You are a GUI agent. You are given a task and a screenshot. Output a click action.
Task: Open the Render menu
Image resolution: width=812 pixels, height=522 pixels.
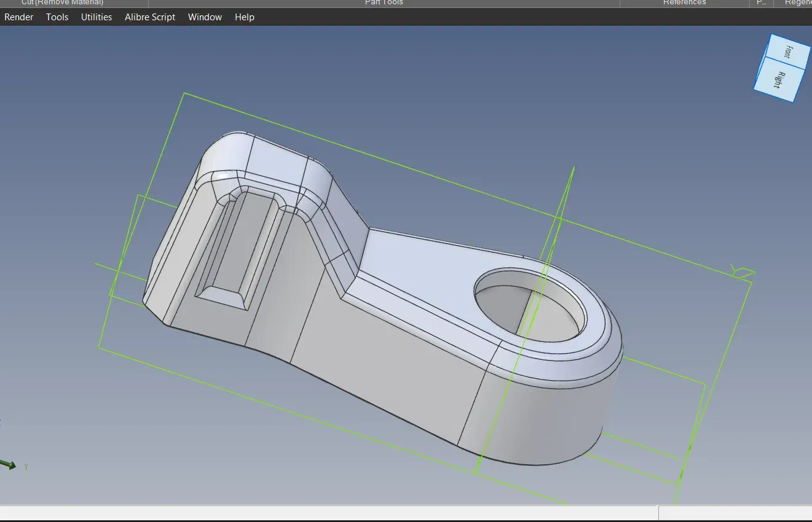pyautogui.click(x=18, y=17)
